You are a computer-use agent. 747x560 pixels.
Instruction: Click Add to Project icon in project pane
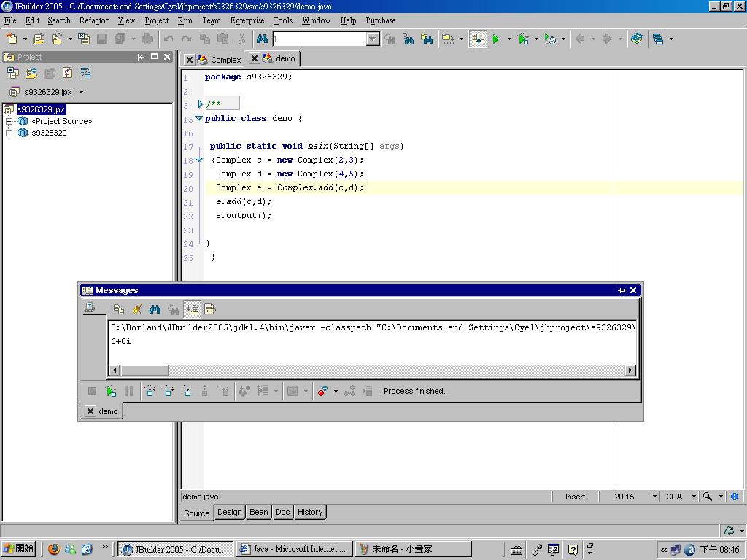point(31,73)
